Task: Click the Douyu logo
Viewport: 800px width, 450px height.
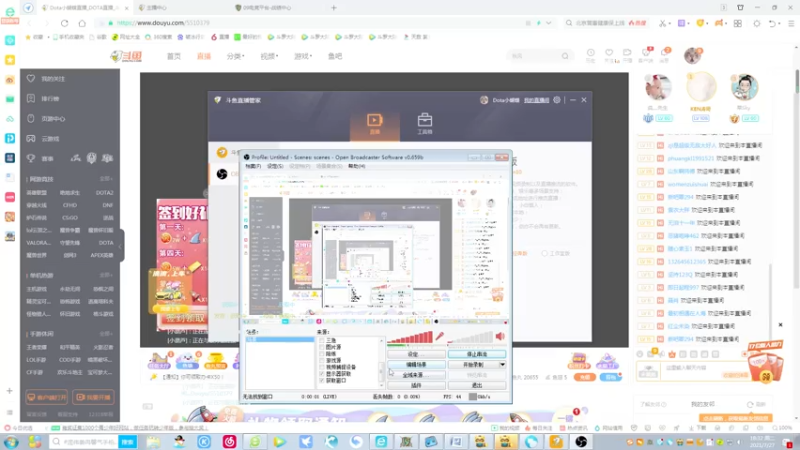Action: tap(126, 56)
